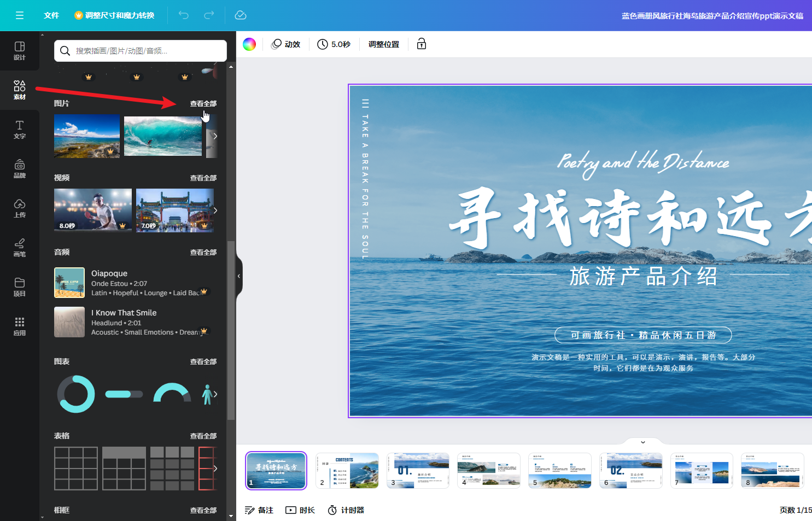
Task: Open the 文件 menu
Action: 51,15
